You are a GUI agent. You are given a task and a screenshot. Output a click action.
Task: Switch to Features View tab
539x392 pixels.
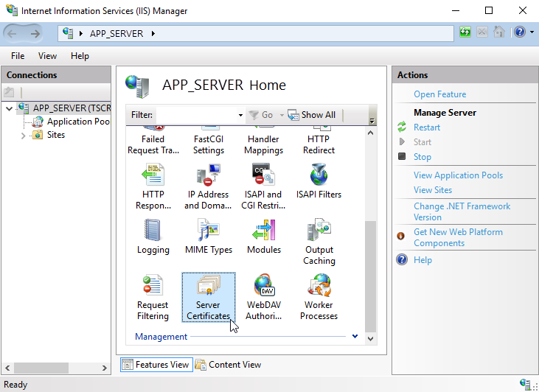tap(156, 365)
